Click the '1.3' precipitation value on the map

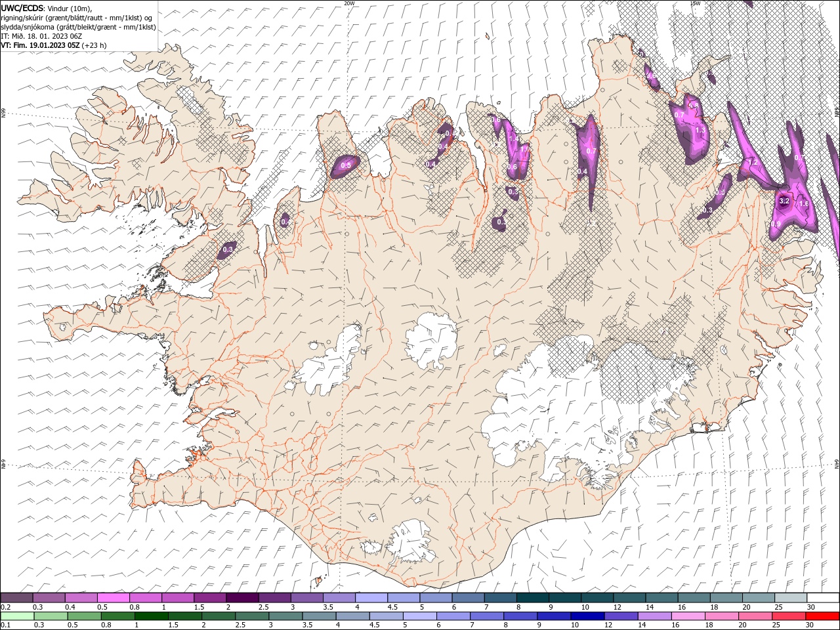(700, 131)
